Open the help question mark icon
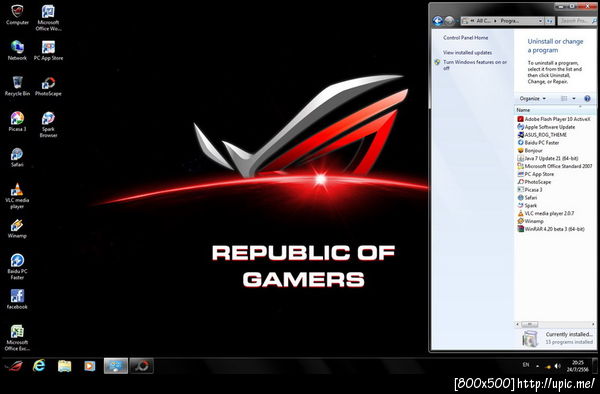This screenshot has width=600, height=394. 587,99
